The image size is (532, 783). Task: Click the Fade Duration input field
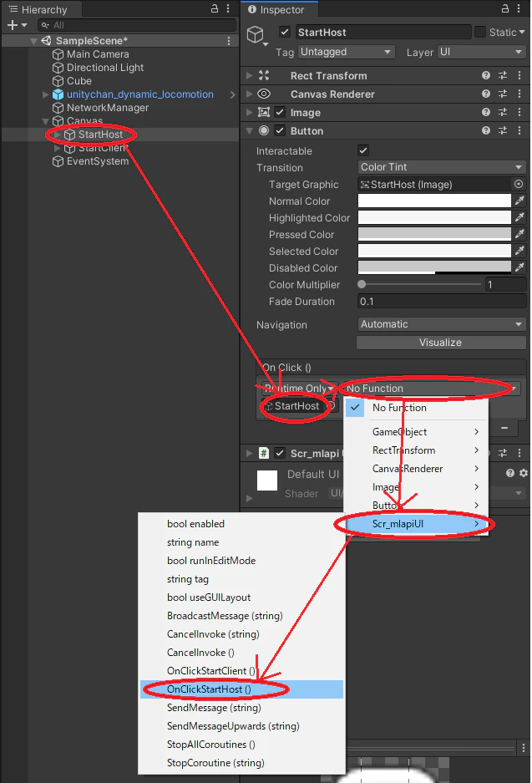pos(442,301)
